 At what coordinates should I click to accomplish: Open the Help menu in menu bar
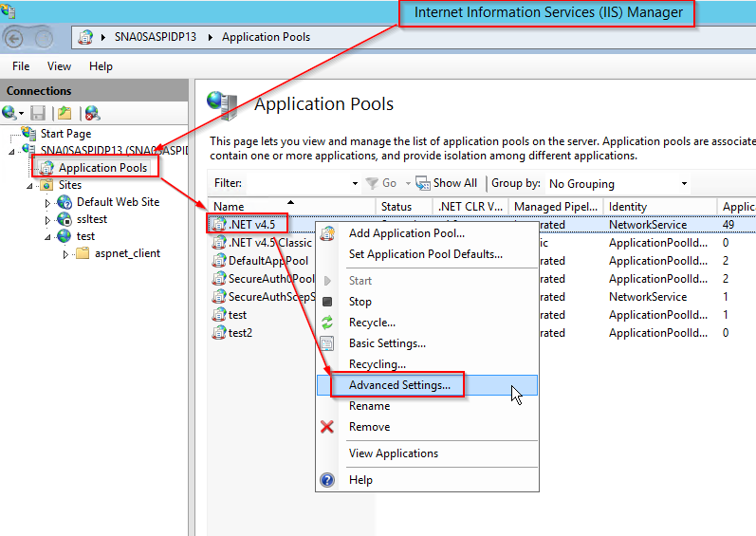(x=101, y=66)
